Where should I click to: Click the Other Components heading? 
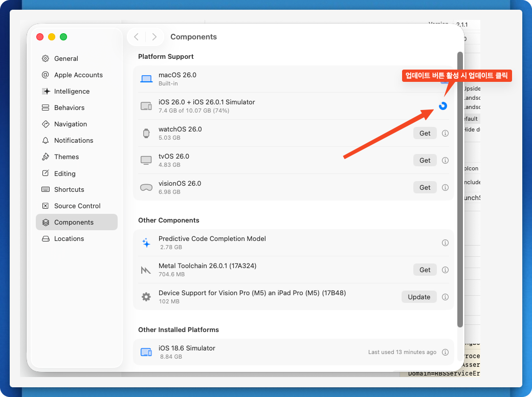(169, 220)
